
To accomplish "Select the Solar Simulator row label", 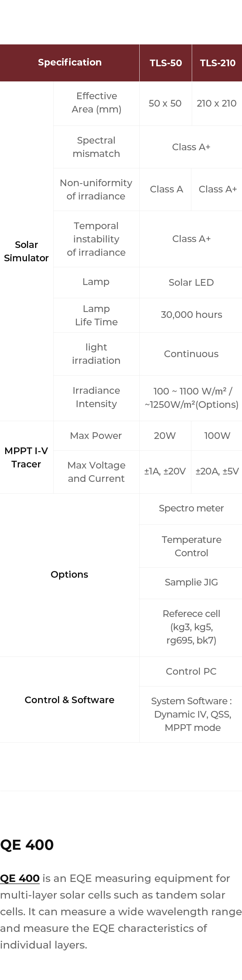I will click(x=26, y=251).
